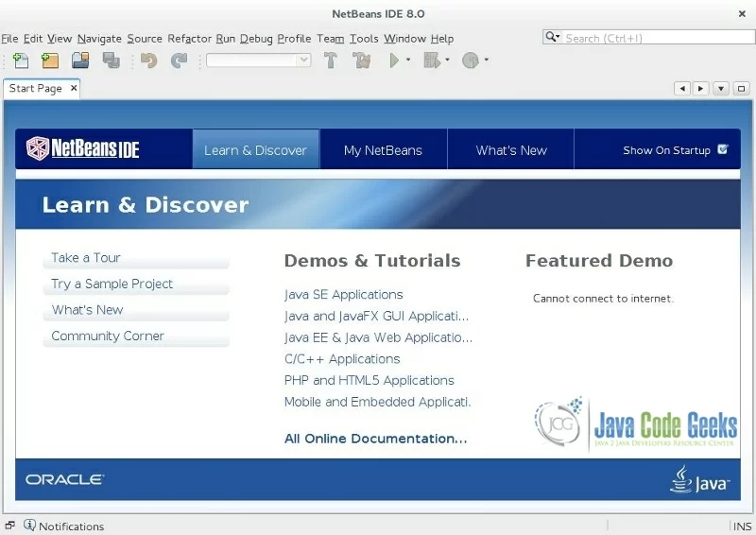This screenshot has width=756, height=535.
Task: Open Mobile and Embedded Applications link
Action: (x=377, y=402)
